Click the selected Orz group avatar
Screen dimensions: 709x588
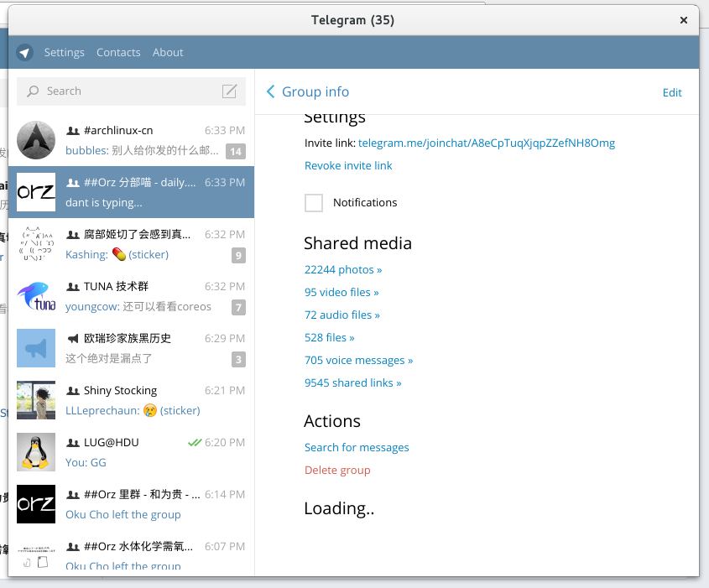pyautogui.click(x=36, y=192)
